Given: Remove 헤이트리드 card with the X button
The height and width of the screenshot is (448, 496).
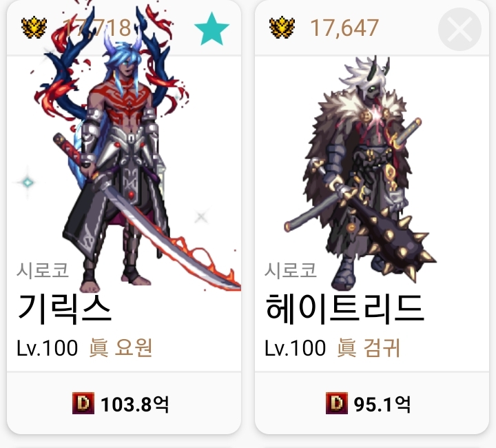Looking at the screenshot, I should (x=459, y=29).
